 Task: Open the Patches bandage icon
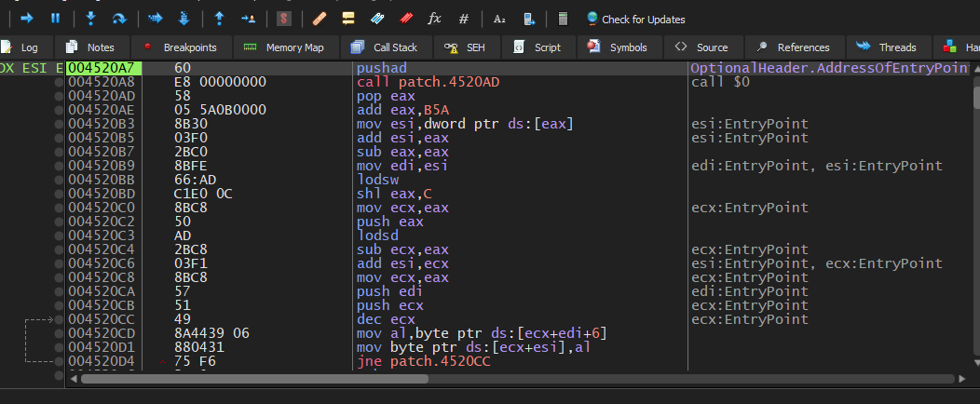[x=320, y=19]
